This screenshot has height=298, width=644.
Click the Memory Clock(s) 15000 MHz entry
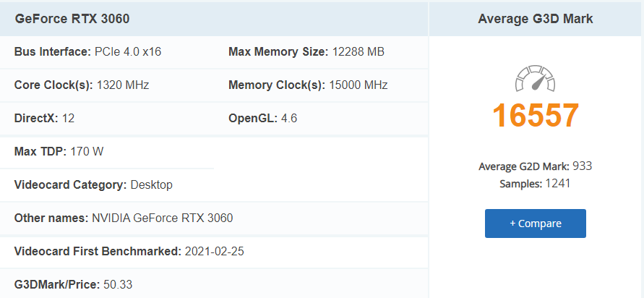coord(308,85)
